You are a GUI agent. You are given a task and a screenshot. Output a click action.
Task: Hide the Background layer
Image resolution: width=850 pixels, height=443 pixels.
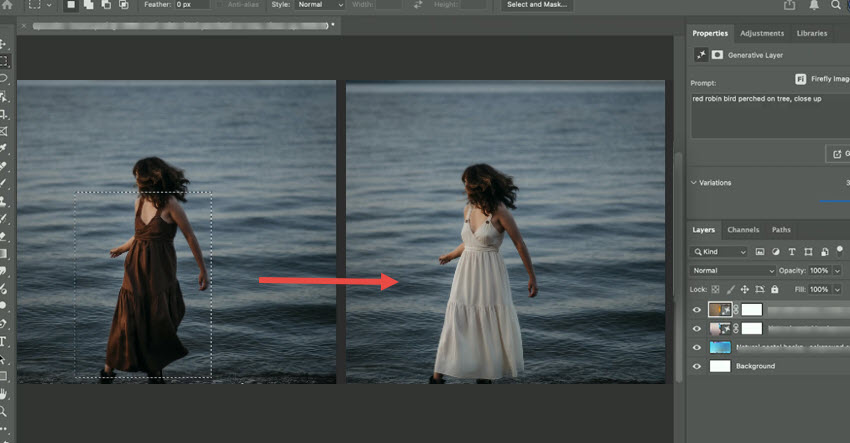pyautogui.click(x=697, y=367)
